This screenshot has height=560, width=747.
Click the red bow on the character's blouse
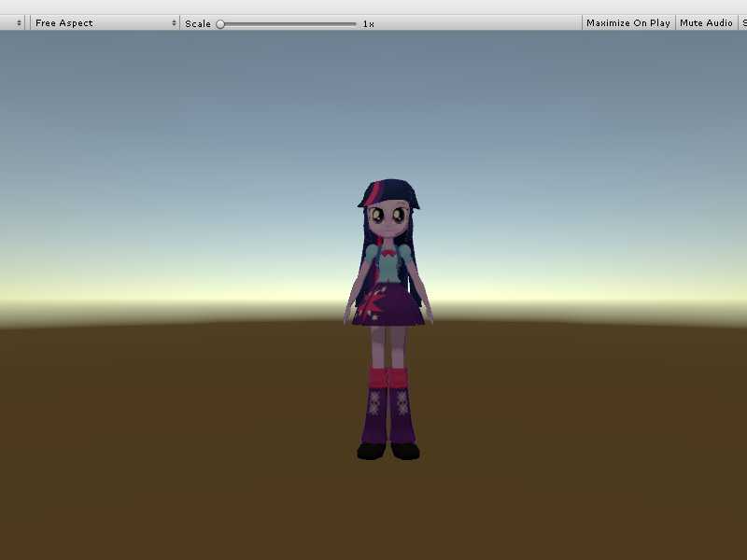tap(387, 251)
